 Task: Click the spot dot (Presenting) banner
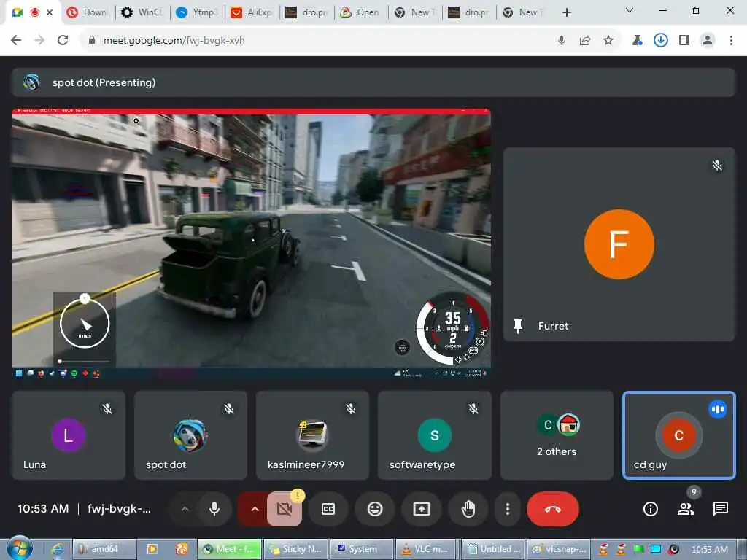(x=373, y=82)
